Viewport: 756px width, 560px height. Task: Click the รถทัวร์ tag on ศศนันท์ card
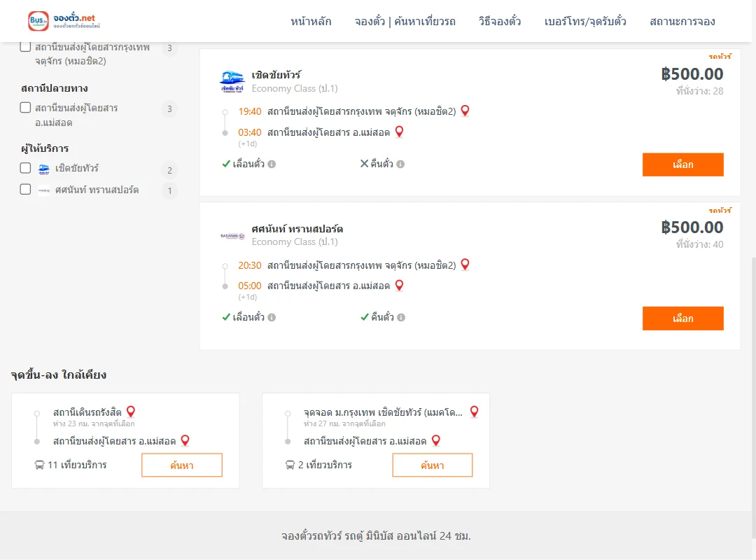tap(720, 210)
